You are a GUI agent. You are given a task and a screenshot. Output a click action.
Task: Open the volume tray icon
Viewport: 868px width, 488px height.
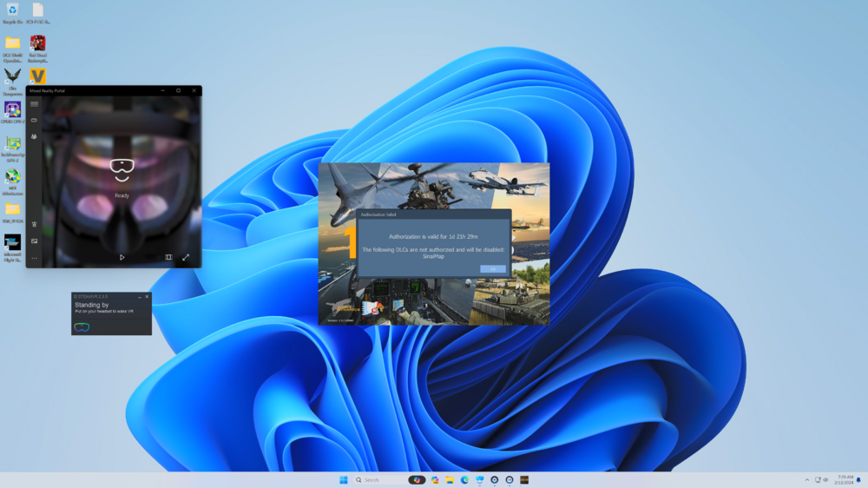825,479
